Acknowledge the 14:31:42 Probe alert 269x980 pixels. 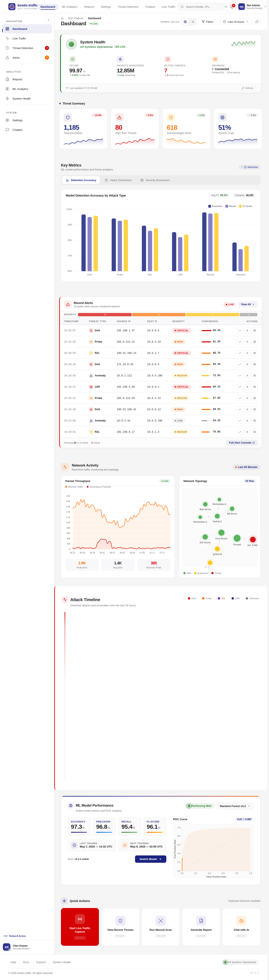[240, 342]
